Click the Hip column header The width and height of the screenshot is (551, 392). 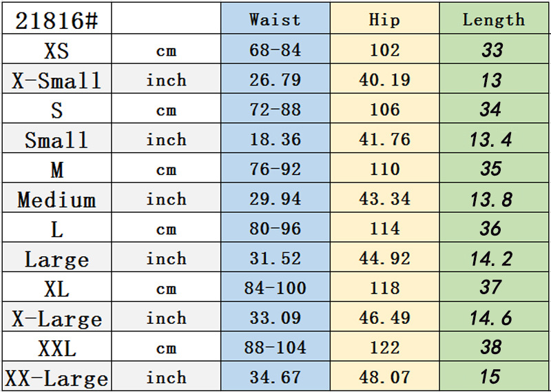pos(384,19)
